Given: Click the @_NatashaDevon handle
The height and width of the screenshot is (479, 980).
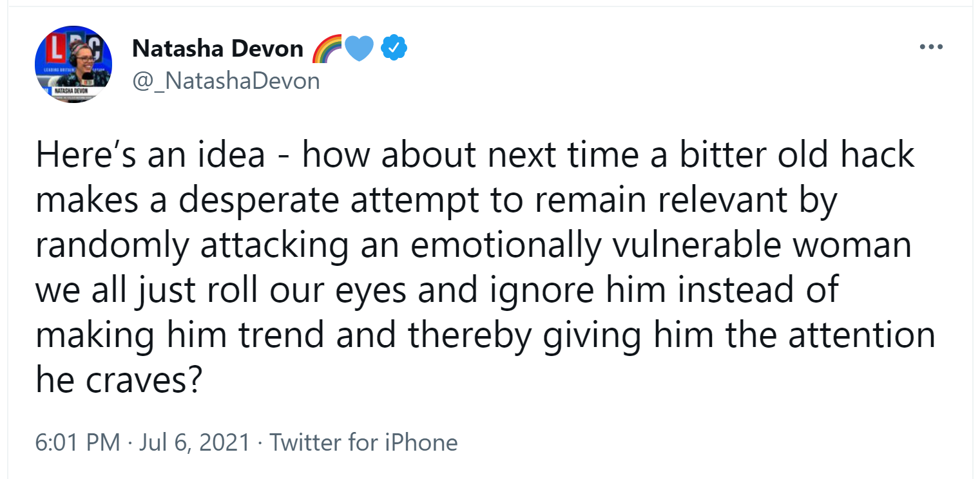Looking at the screenshot, I should 226,80.
